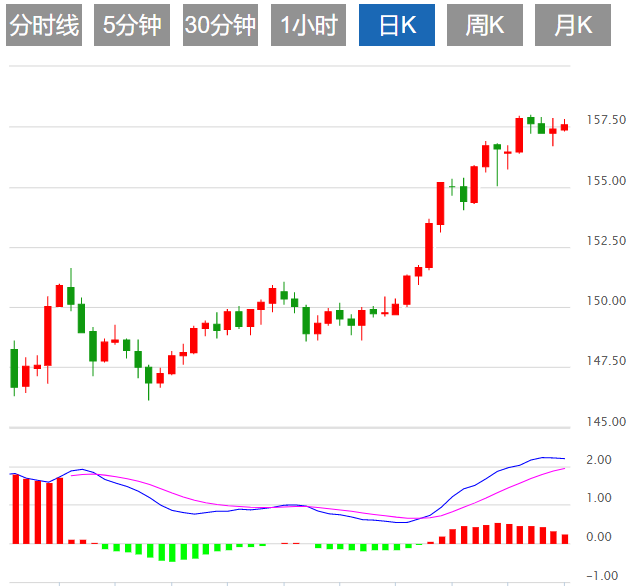Select the 30分钟 interval tab
631x586 pixels.
click(x=220, y=25)
